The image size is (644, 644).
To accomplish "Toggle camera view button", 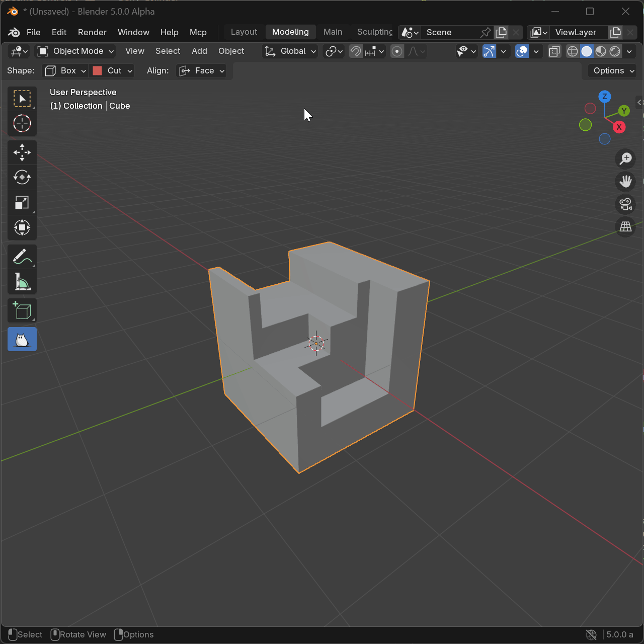I will [625, 204].
